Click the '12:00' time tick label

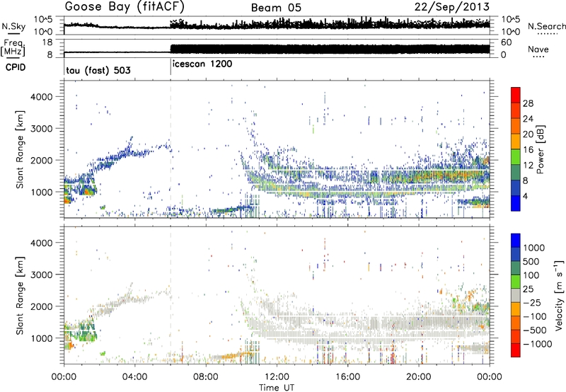click(x=277, y=377)
